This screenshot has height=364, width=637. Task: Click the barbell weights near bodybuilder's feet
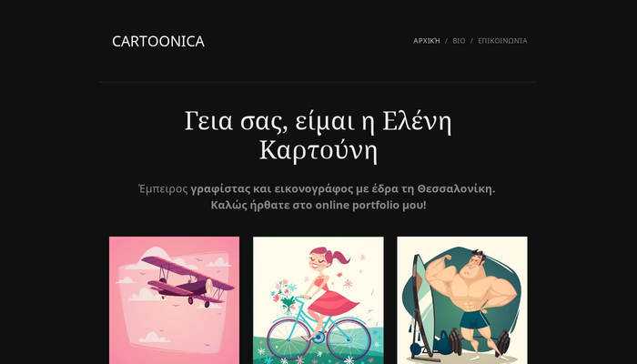tap(480, 342)
